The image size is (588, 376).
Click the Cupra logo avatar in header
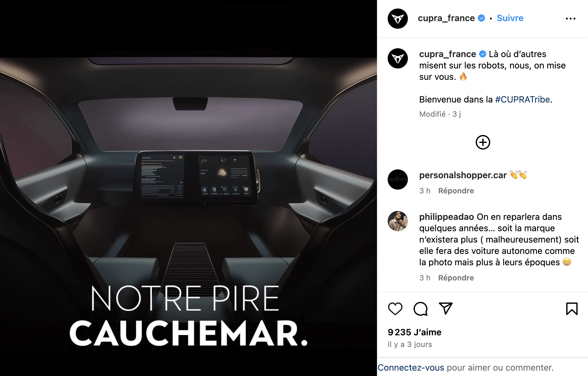pos(397,19)
